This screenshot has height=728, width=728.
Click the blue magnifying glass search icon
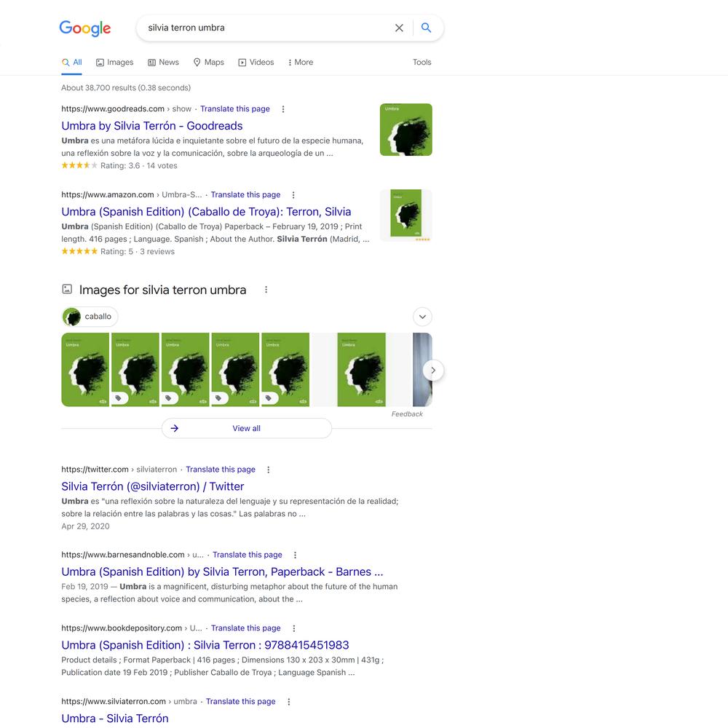point(426,28)
